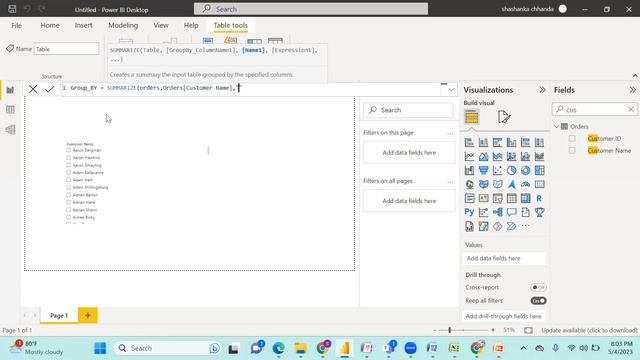Select the key influencers visual
The image size is (640, 360).
click(x=483, y=212)
